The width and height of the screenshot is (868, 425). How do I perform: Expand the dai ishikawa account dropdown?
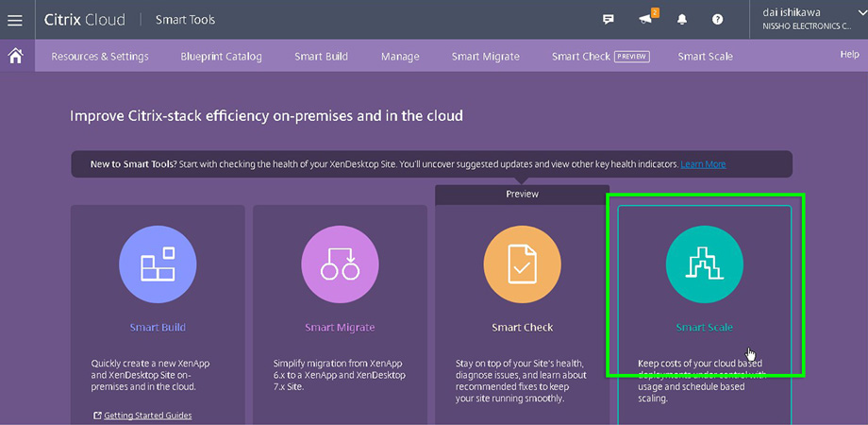tap(860, 12)
